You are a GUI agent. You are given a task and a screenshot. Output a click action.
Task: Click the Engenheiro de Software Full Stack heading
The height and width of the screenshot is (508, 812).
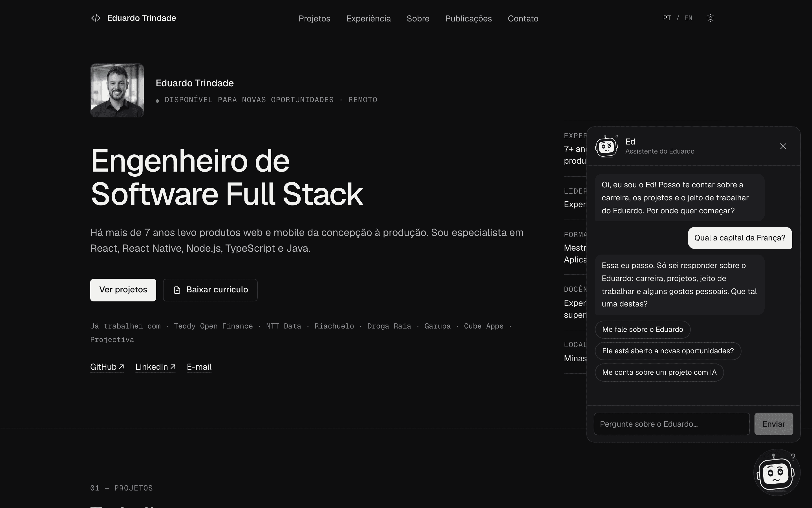[227, 178]
